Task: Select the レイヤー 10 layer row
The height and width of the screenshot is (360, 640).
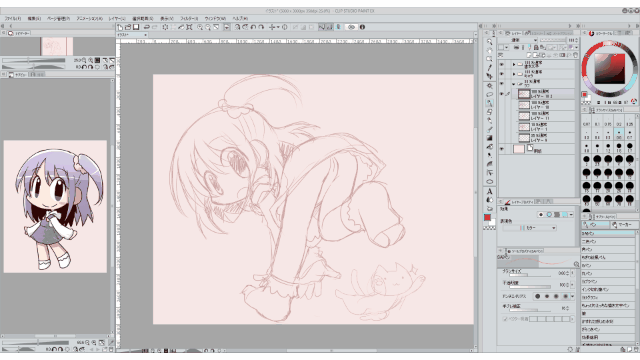Action: (x=546, y=105)
